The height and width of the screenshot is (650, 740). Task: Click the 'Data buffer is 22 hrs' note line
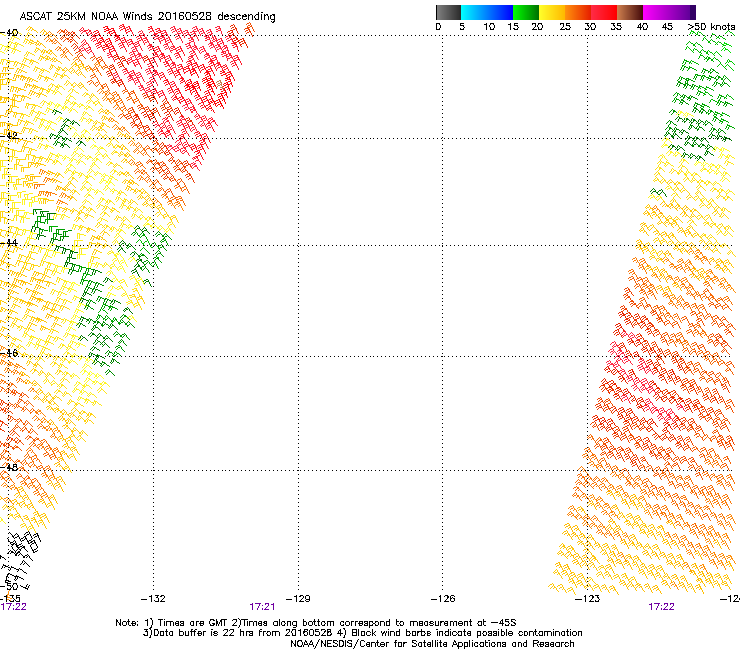point(362,633)
